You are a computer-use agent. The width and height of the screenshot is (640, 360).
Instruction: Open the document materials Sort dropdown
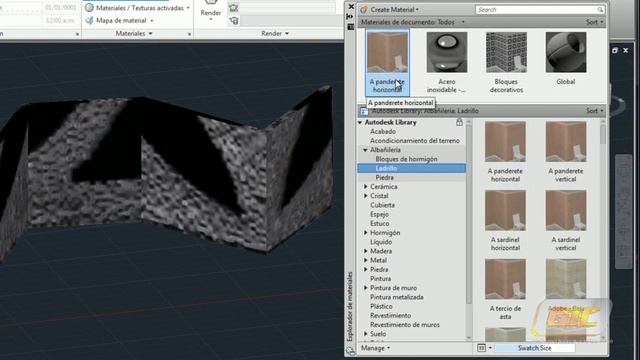(594, 22)
